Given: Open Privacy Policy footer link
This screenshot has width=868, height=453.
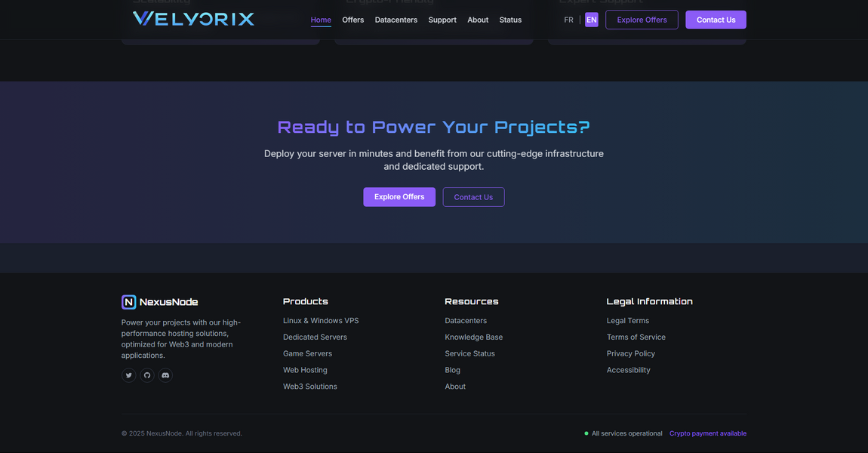Looking at the screenshot, I should (x=630, y=353).
